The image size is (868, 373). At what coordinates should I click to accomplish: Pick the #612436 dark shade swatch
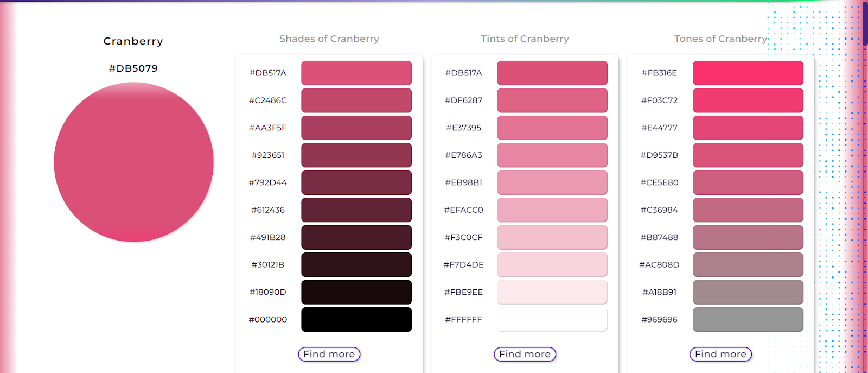(356, 210)
